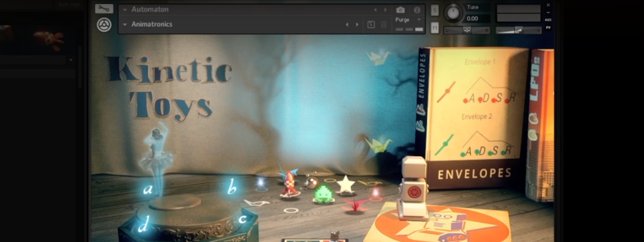Screen dimensions: 644x242
Task: Click Envelope 2 green Attack point A
Action: (x=463, y=154)
